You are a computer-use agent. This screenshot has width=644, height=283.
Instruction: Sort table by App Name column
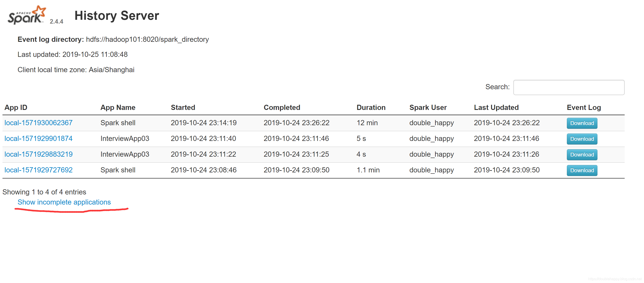[x=118, y=107]
